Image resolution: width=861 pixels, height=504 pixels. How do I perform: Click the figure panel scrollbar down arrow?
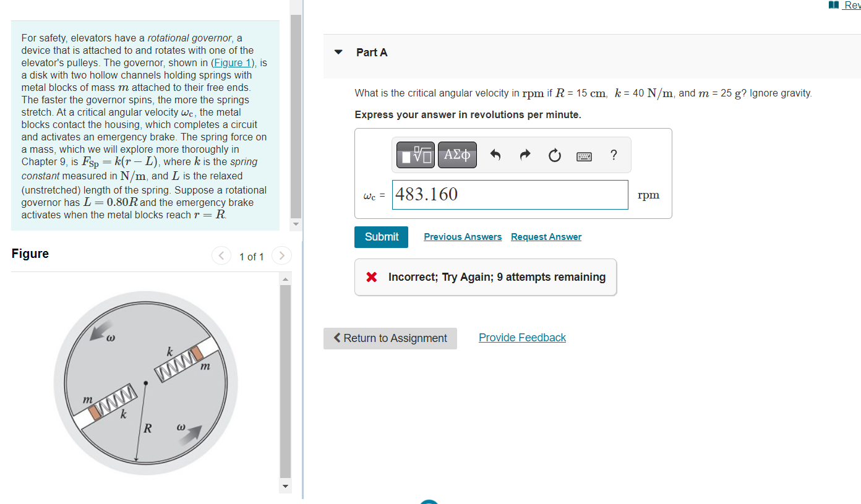(285, 486)
